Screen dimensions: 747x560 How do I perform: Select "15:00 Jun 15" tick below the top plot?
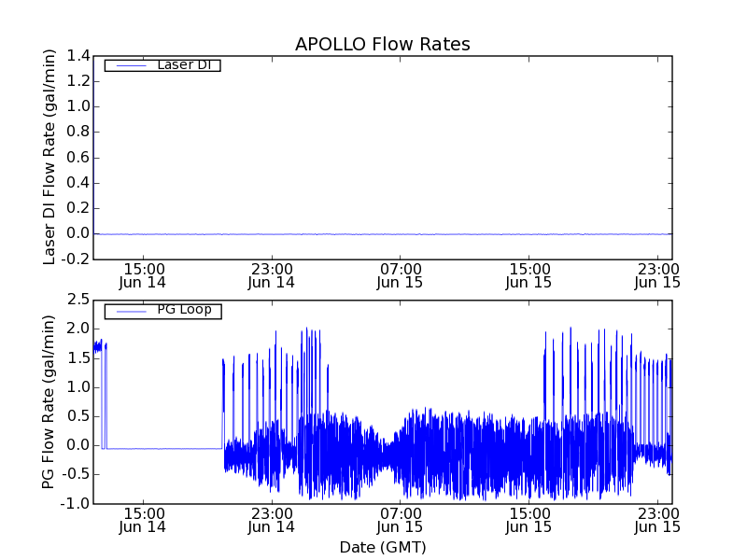click(x=529, y=274)
